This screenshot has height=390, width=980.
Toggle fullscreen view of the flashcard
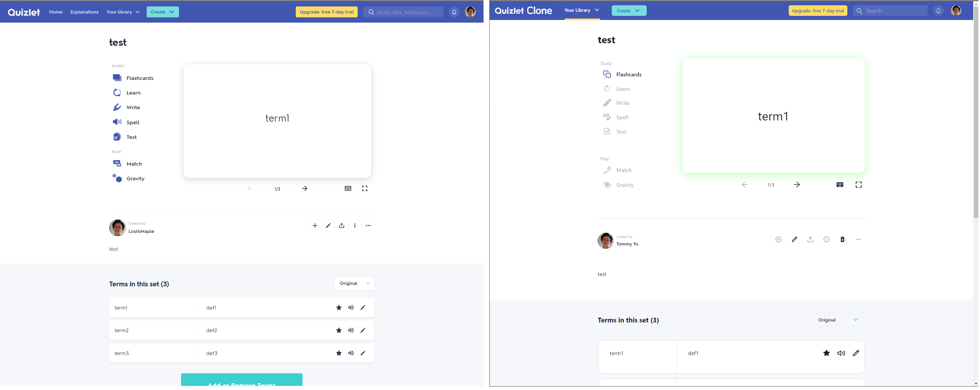pyautogui.click(x=364, y=188)
